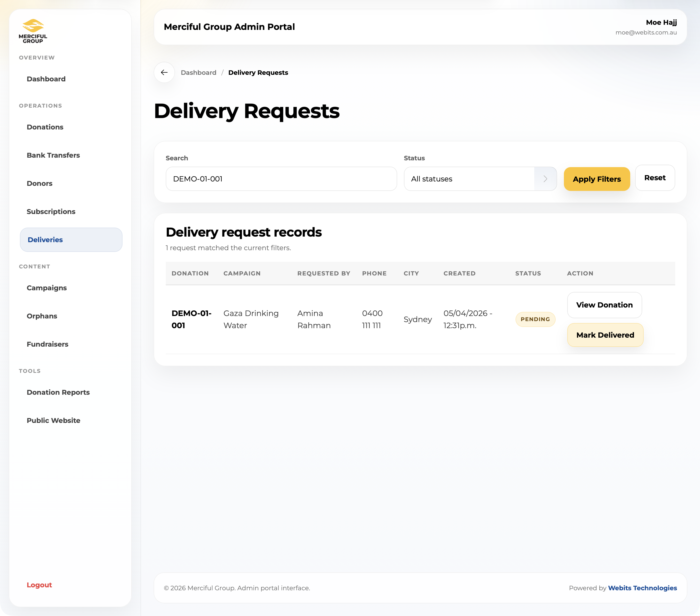Click the Merciful Group Admin Portal title
This screenshot has width=700, height=616.
[x=229, y=27]
